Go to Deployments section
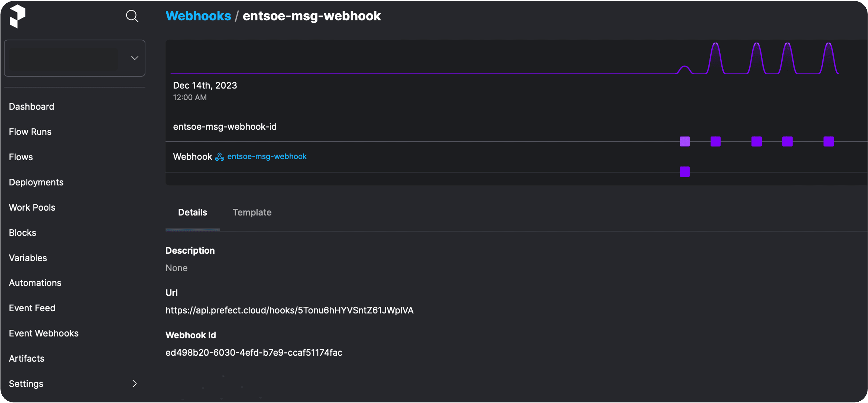Image resolution: width=868 pixels, height=403 pixels. click(36, 182)
